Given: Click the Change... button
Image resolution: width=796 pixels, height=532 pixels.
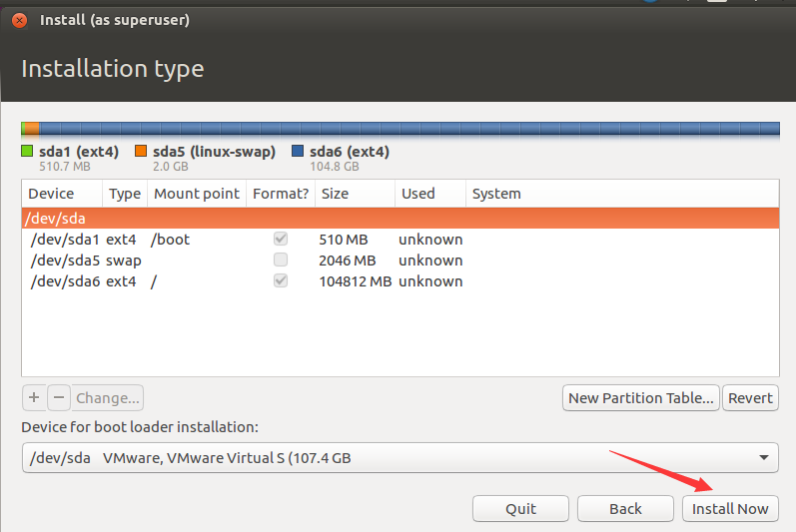Looking at the screenshot, I should pyautogui.click(x=107, y=398).
